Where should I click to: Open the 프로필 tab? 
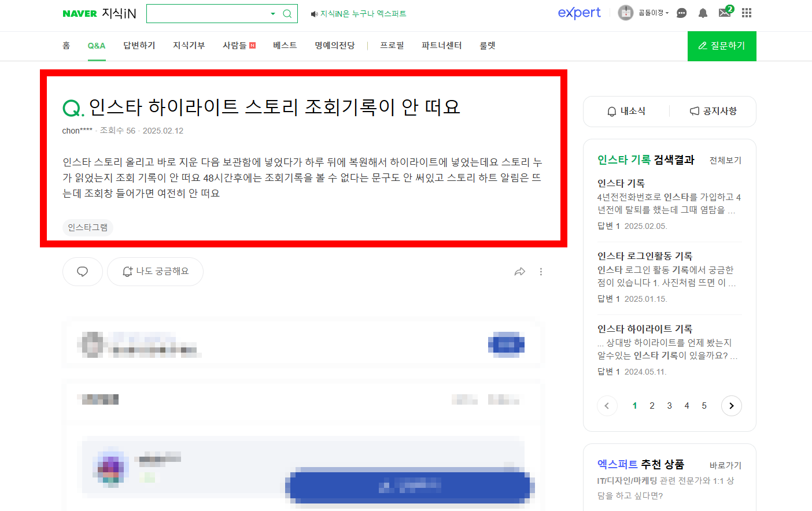[x=392, y=46]
